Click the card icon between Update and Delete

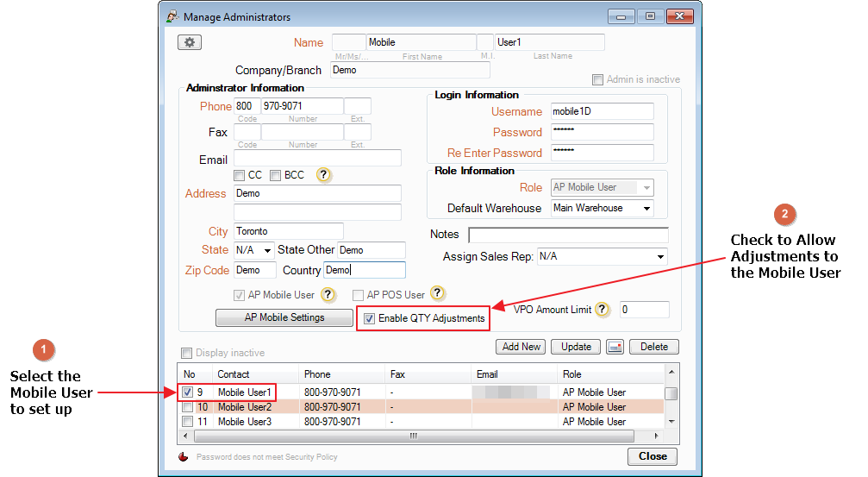click(x=615, y=347)
